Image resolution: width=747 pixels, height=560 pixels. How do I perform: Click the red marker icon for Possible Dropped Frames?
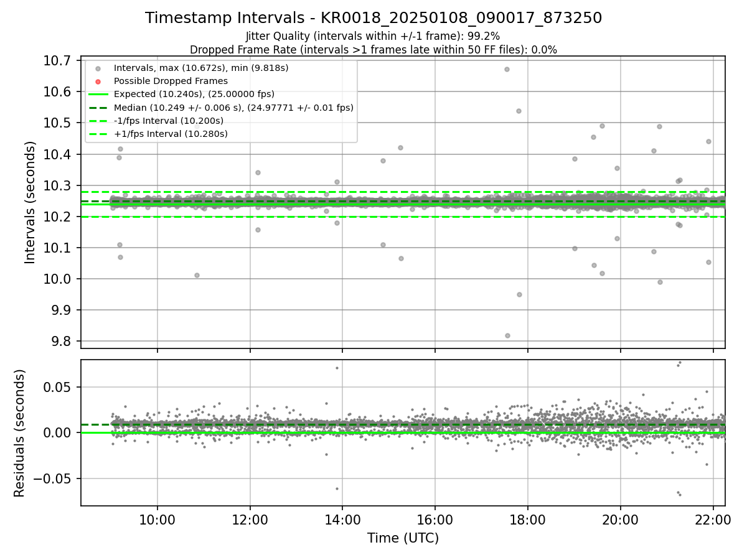point(98,81)
